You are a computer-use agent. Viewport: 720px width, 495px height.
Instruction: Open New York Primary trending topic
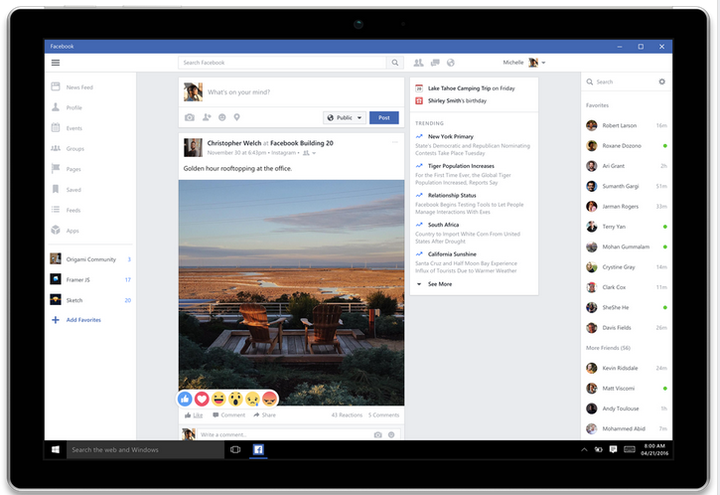point(450,136)
